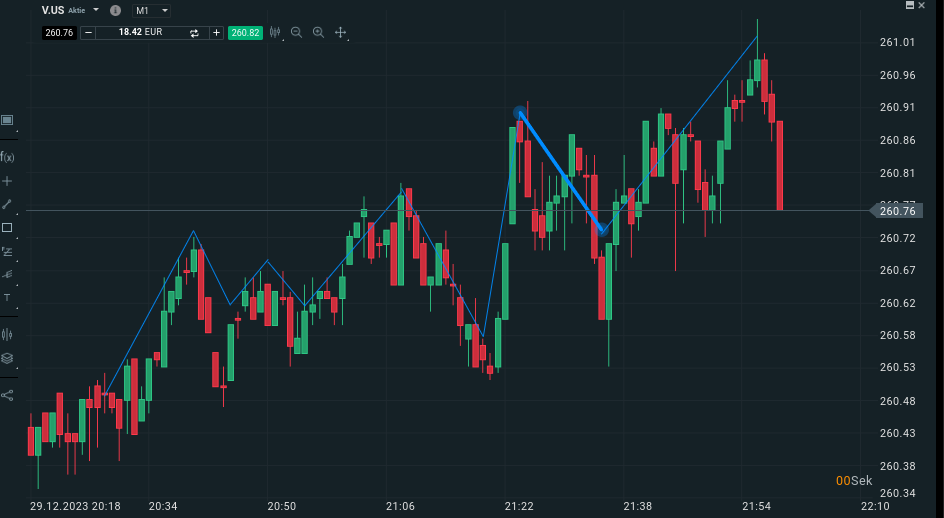
Task: Click the 18.42 EUR volume field
Action: 141,32
